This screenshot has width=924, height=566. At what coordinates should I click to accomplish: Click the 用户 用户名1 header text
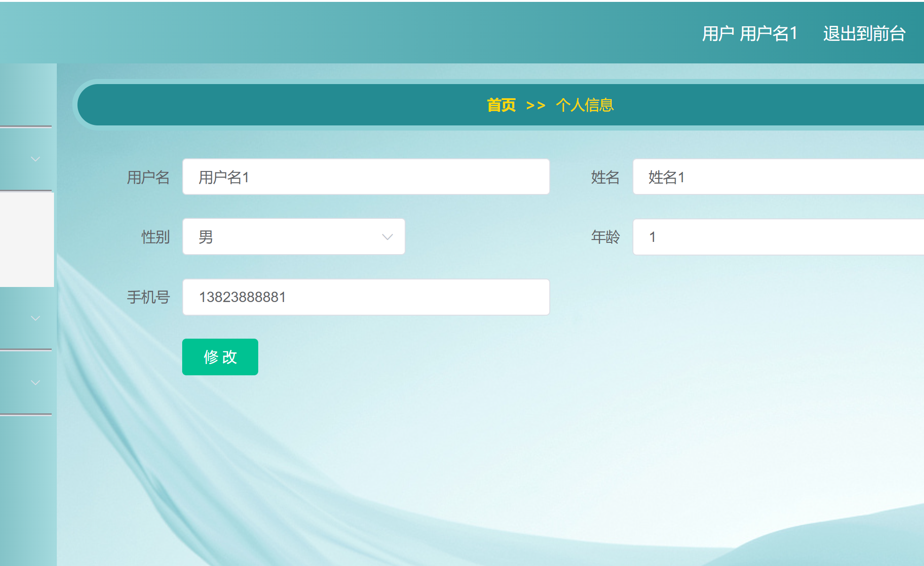[x=749, y=34]
